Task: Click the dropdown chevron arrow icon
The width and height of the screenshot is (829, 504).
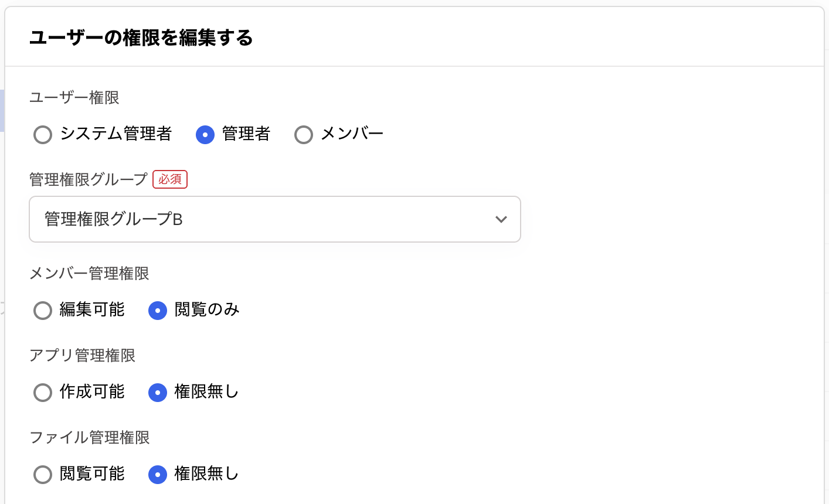Action: 501,219
